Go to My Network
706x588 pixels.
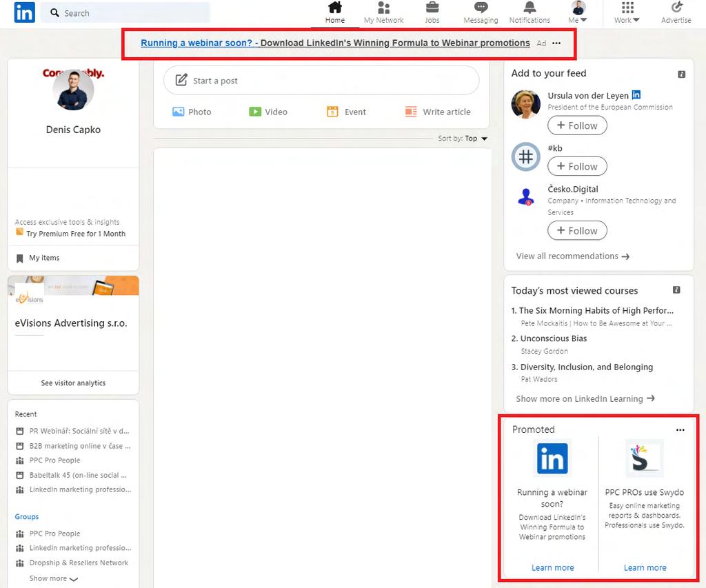pyautogui.click(x=383, y=13)
